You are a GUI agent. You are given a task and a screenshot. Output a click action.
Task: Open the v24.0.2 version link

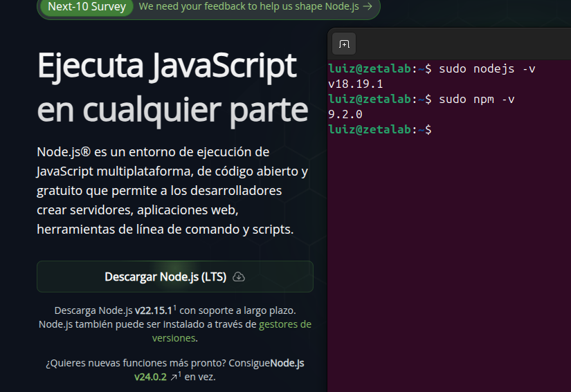pyautogui.click(x=150, y=377)
